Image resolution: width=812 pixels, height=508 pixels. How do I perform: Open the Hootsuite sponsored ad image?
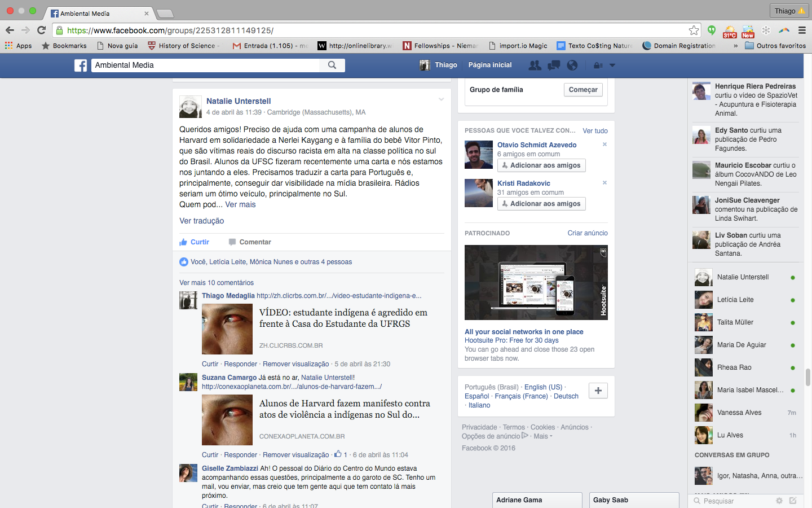click(x=536, y=282)
